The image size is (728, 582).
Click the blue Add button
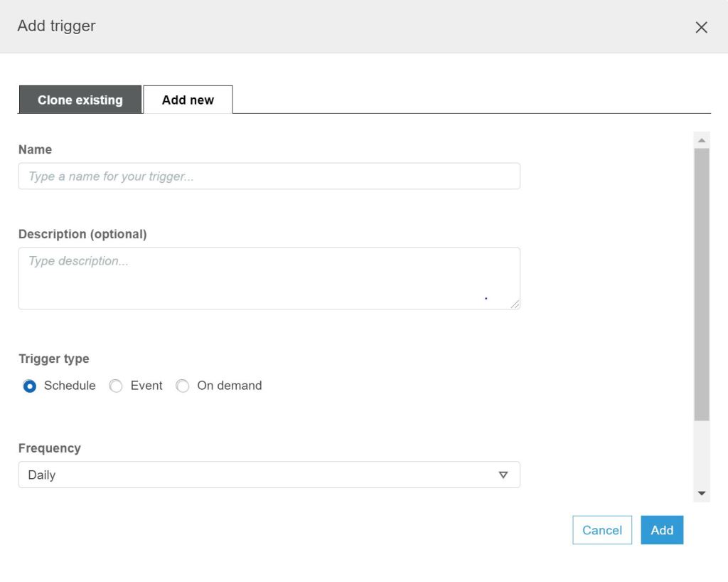tap(661, 530)
